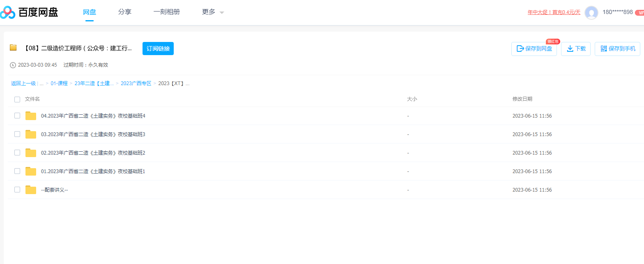Open the 年中大促 promotion link
This screenshot has width=644, height=264.
coord(554,12)
